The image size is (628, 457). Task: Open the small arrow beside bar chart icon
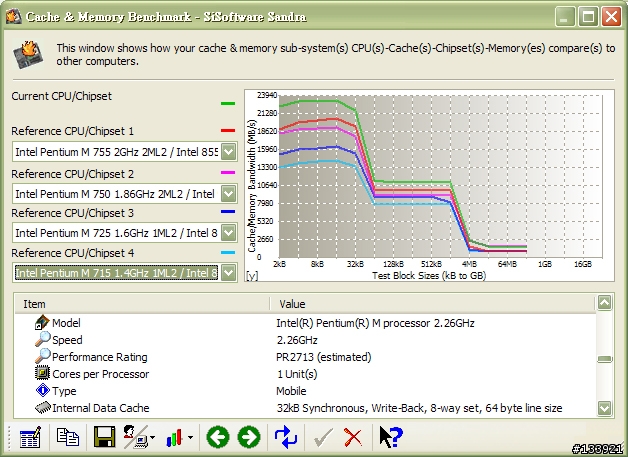(191, 437)
